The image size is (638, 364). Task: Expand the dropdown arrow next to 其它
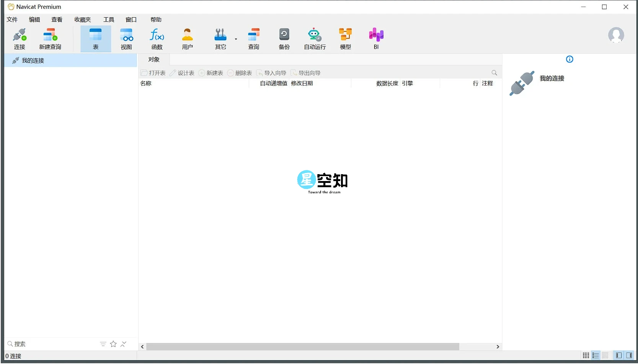pyautogui.click(x=236, y=39)
